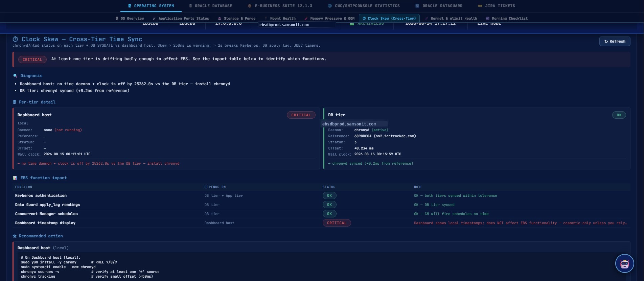Viewport: 644px width, 281px height.
Task: Click the clock icon beside Clock Skew heading
Action: click(x=16, y=39)
